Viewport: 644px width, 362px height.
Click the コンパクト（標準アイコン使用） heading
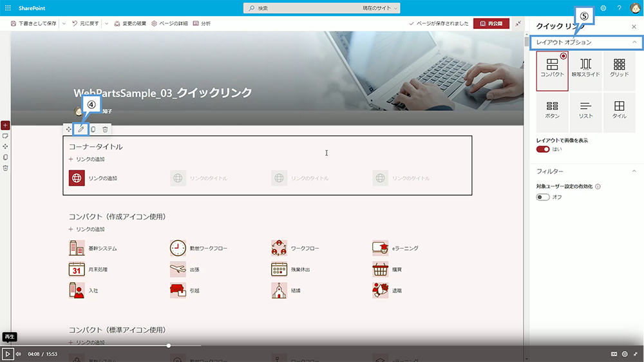click(x=117, y=330)
